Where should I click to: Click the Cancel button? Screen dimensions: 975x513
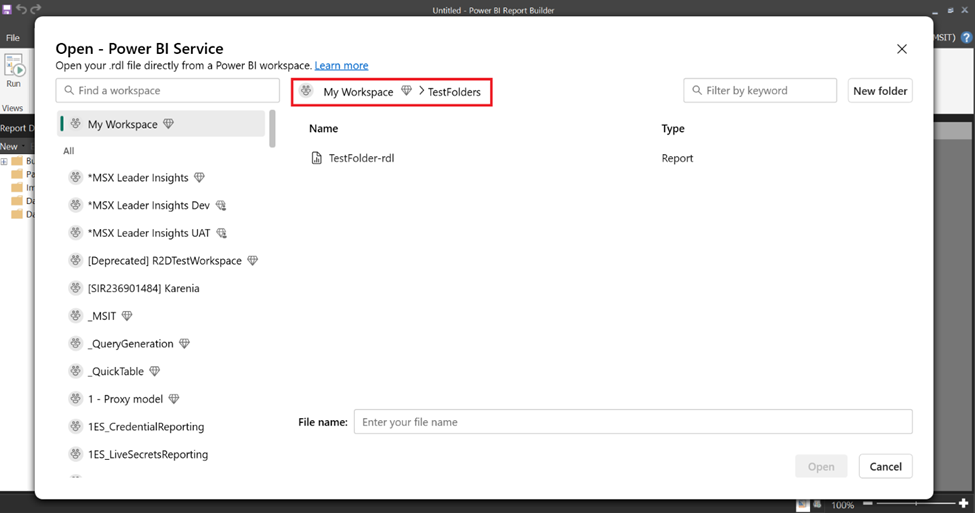click(x=885, y=466)
